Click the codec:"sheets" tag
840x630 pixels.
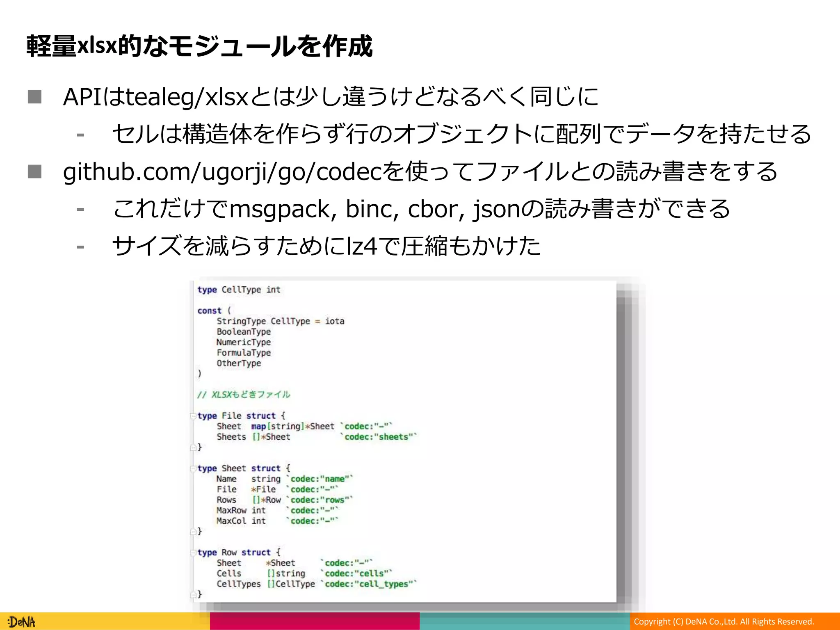tap(379, 437)
